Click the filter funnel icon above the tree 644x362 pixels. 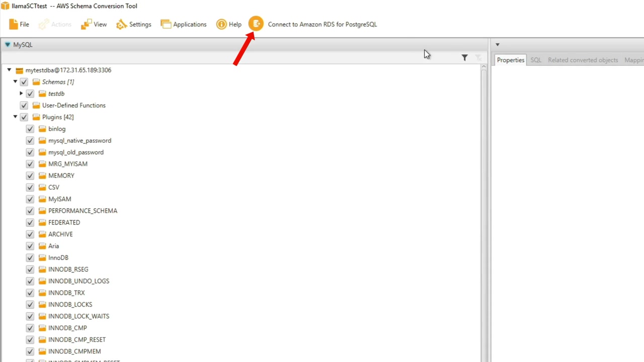click(464, 58)
